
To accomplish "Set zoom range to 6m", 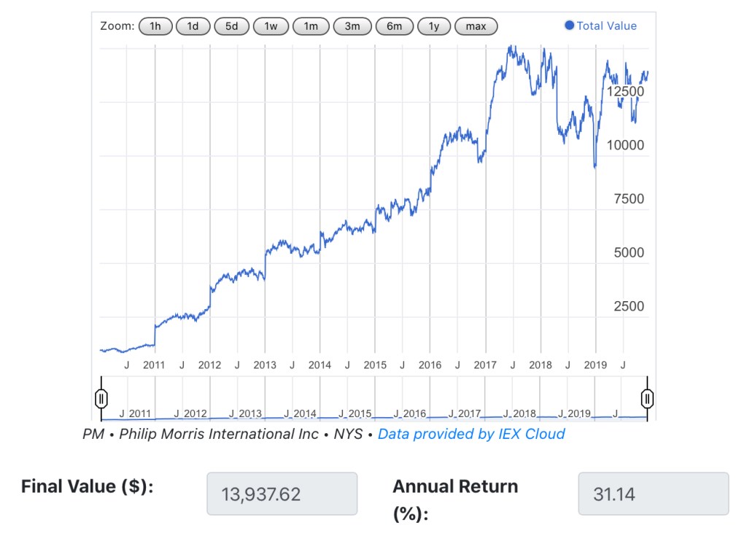I will 394,26.
